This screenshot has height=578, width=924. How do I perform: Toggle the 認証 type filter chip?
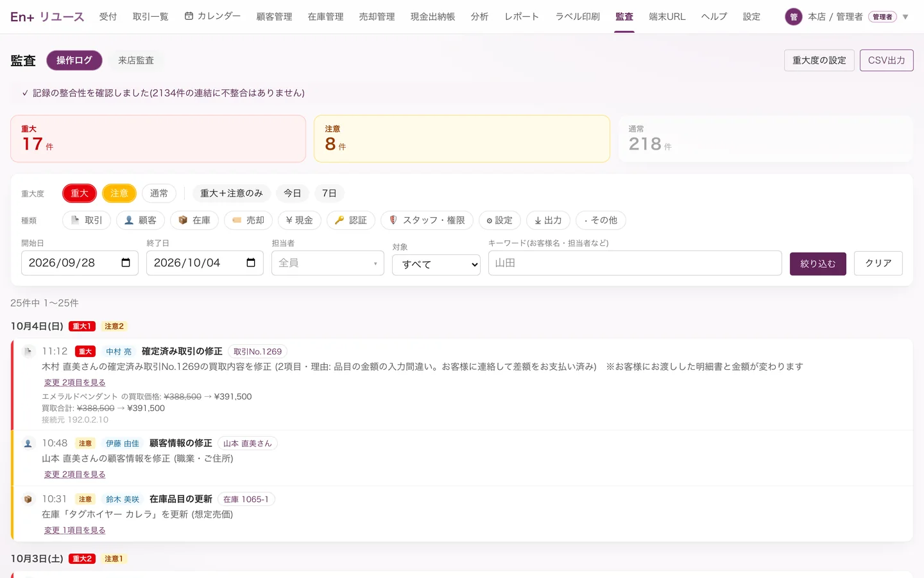(x=351, y=220)
